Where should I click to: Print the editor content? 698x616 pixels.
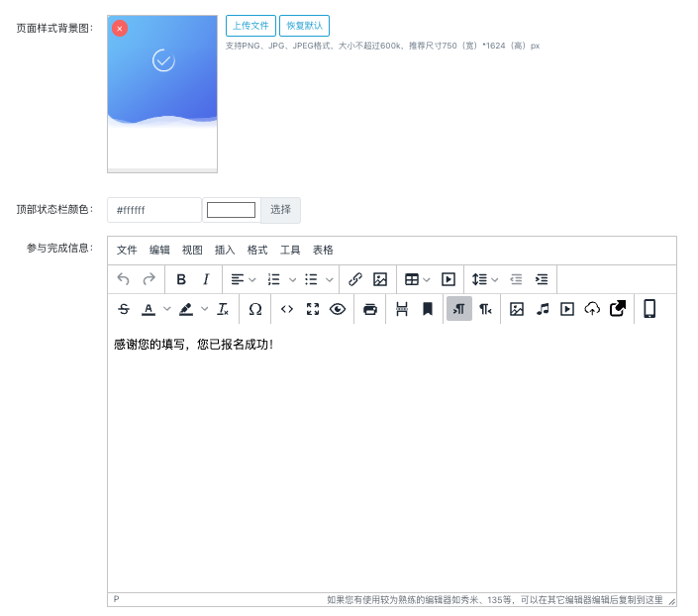(x=370, y=309)
